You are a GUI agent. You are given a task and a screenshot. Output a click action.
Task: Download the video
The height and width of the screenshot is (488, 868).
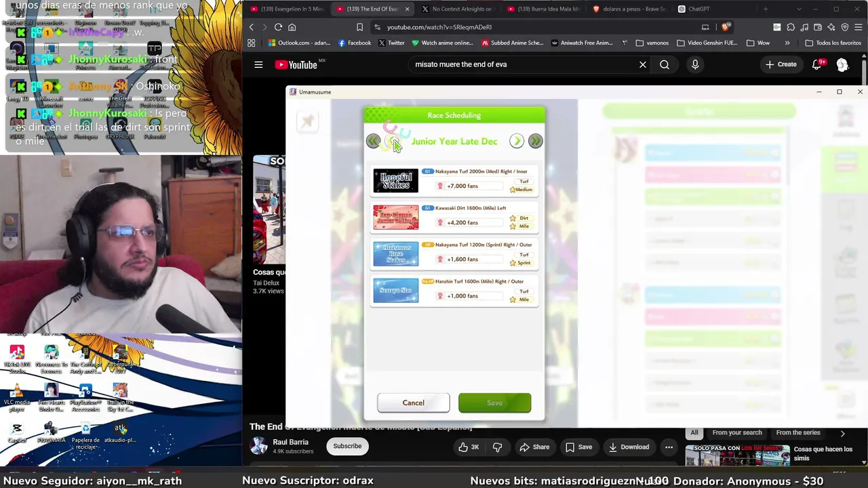629,447
